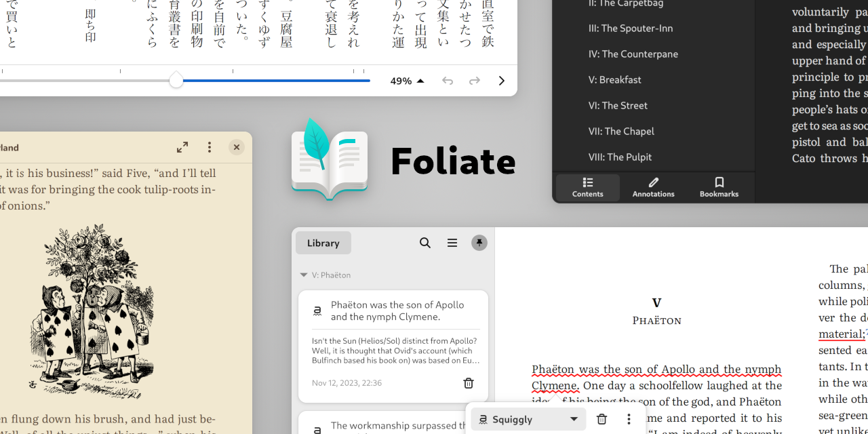Image resolution: width=868 pixels, height=434 pixels.
Task: Jump to chapter VI: The Street
Action: (618, 106)
